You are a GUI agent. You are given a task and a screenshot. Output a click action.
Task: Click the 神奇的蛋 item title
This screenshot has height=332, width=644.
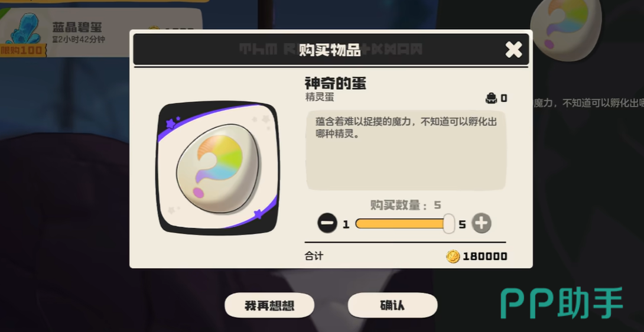335,83
